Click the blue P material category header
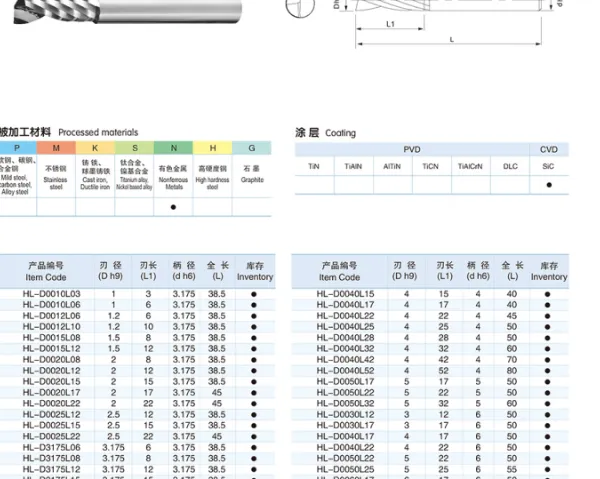The width and height of the screenshot is (600, 479). point(18,148)
